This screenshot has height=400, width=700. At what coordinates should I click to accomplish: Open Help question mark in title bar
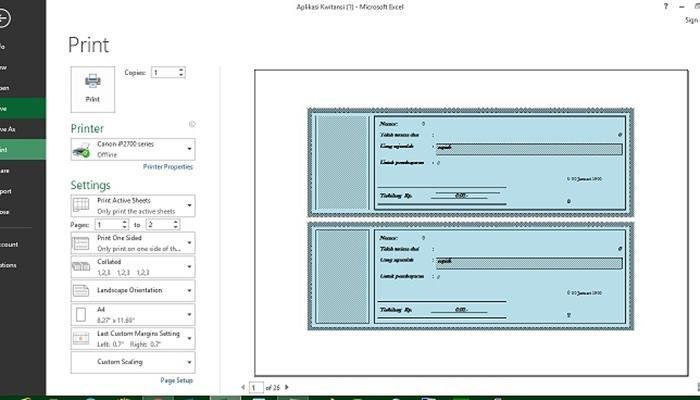(x=666, y=7)
